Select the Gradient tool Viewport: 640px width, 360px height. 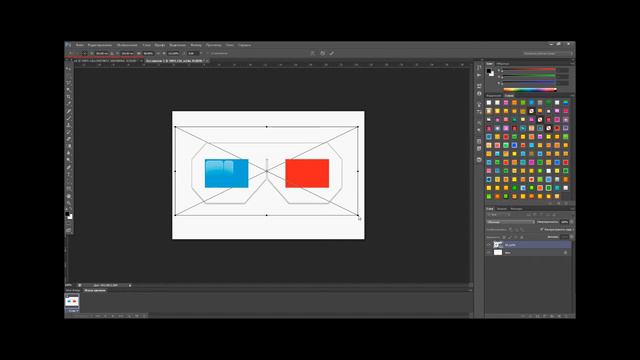pos(68,146)
